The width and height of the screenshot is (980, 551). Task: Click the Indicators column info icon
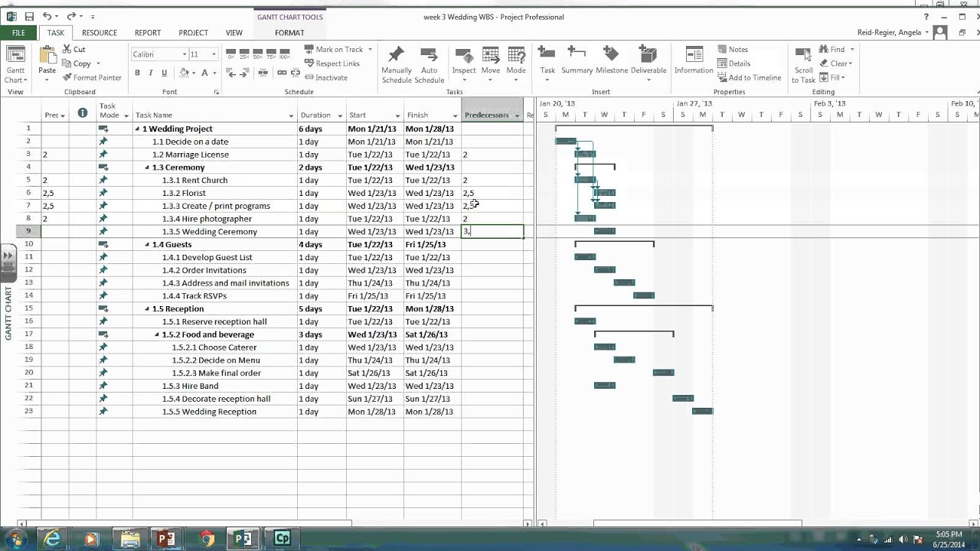click(83, 113)
